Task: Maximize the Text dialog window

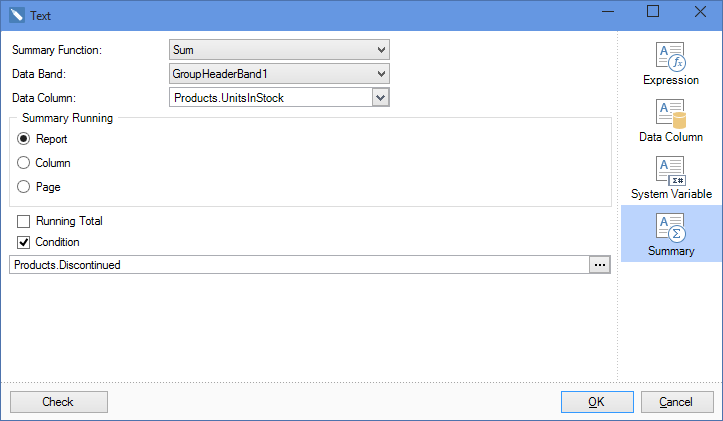Action: (653, 12)
